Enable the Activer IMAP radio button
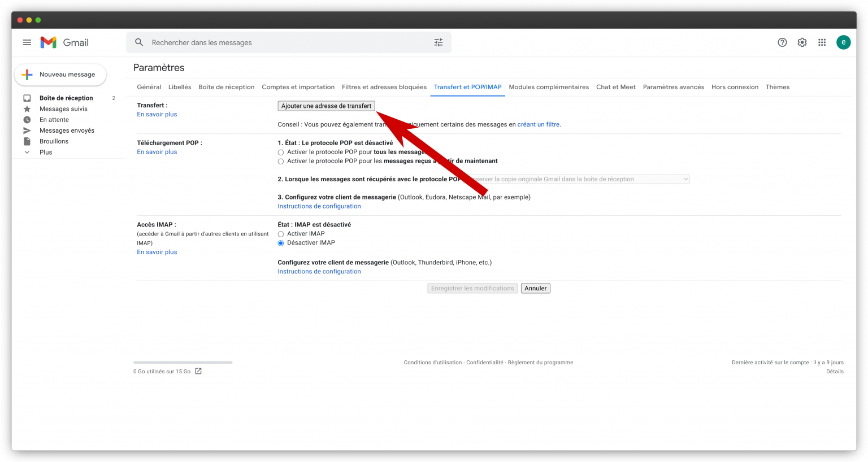Image resolution: width=868 pixels, height=462 pixels. coord(281,233)
